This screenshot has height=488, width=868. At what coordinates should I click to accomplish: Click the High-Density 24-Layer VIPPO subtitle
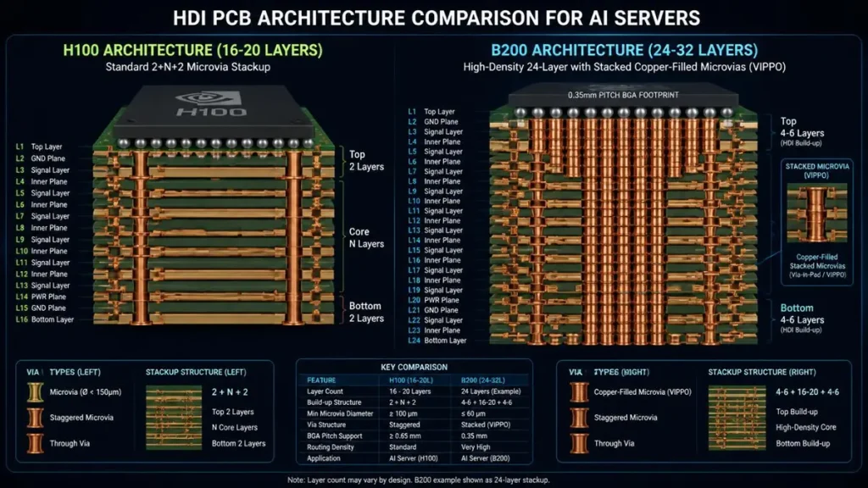625,67
